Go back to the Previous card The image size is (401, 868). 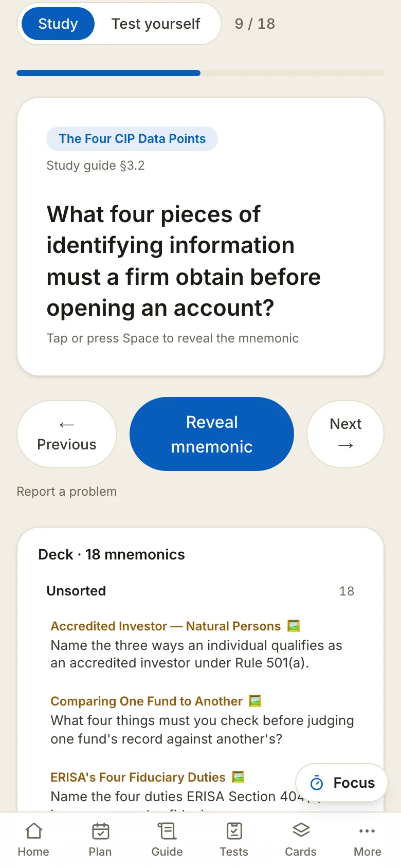point(67,434)
